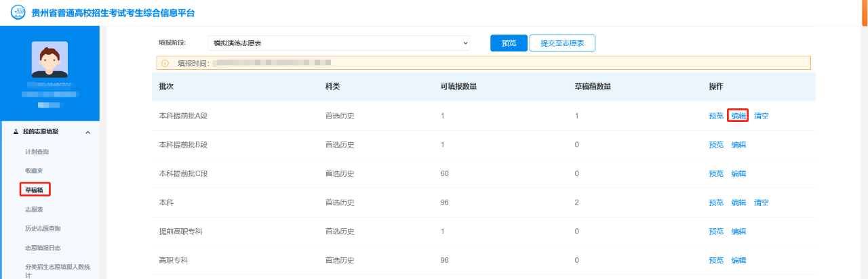Open 计划查询 in the sidebar
Viewport: 868px width, 279px height.
(x=37, y=152)
